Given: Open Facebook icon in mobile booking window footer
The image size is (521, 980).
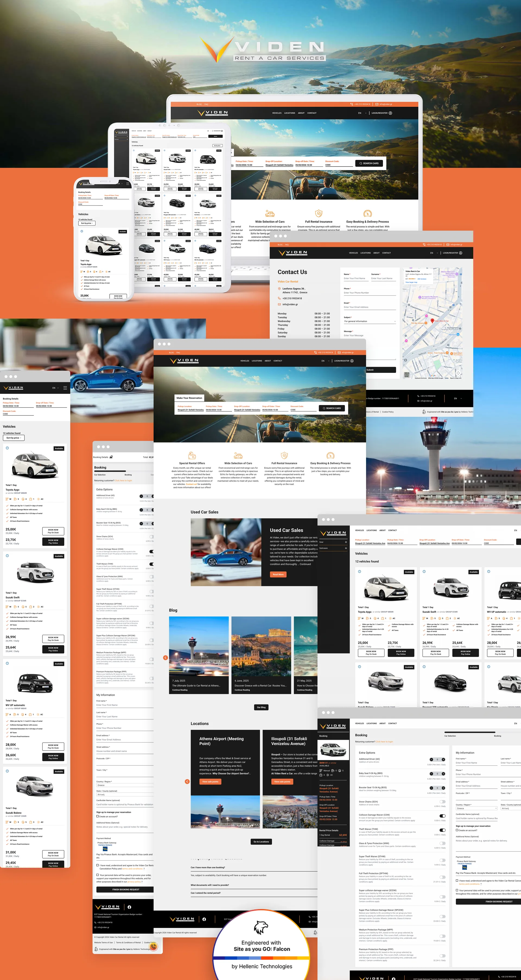Looking at the screenshot, I should tap(129, 907).
